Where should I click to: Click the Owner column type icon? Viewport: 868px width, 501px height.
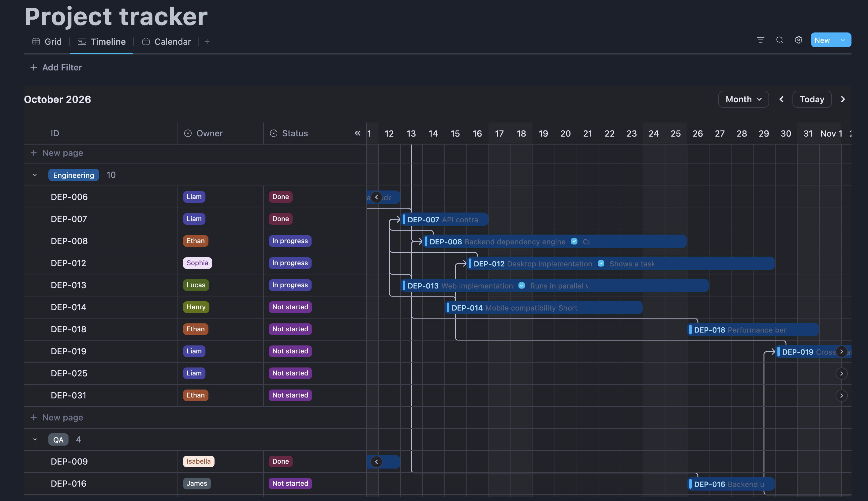point(188,133)
